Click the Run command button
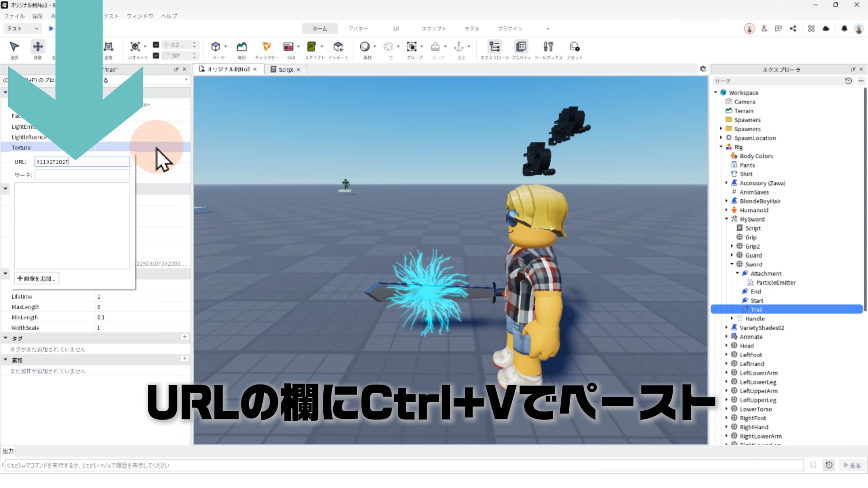Screen dimensions: 868x488 click(x=852, y=465)
